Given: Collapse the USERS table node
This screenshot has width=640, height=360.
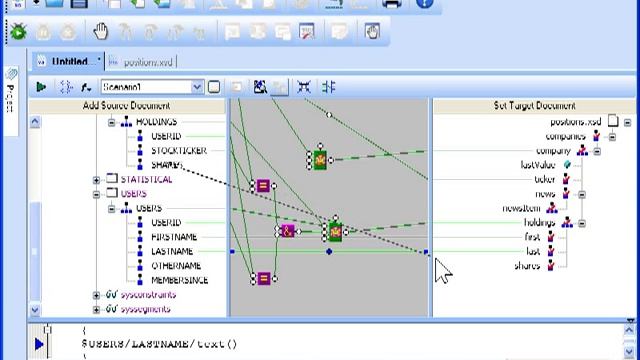Looking at the screenshot, I should 111,209.
